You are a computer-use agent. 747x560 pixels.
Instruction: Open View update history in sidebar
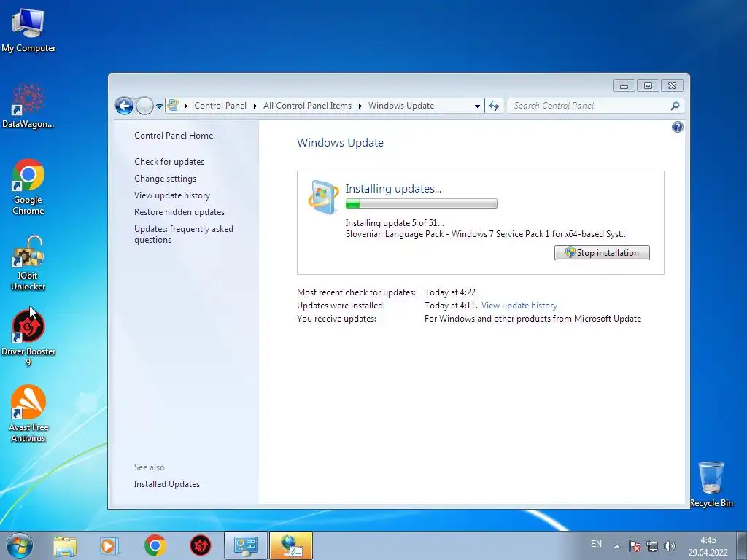point(172,195)
